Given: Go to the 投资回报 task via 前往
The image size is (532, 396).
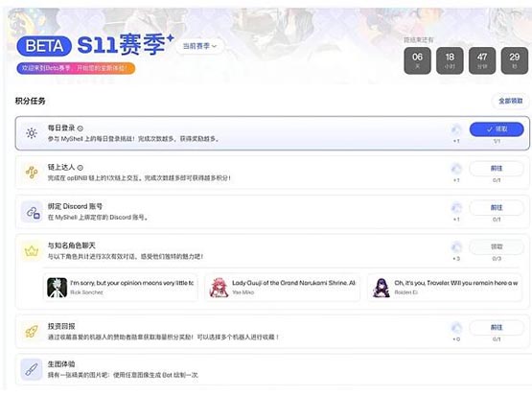Looking at the screenshot, I should (497, 328).
